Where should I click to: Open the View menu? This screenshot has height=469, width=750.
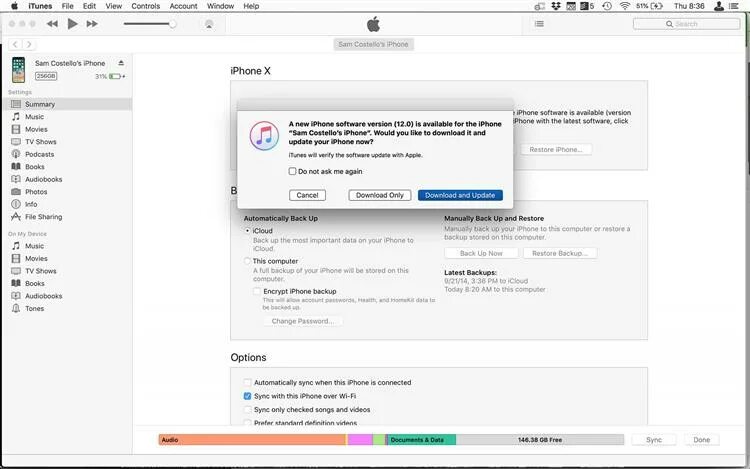click(x=114, y=6)
